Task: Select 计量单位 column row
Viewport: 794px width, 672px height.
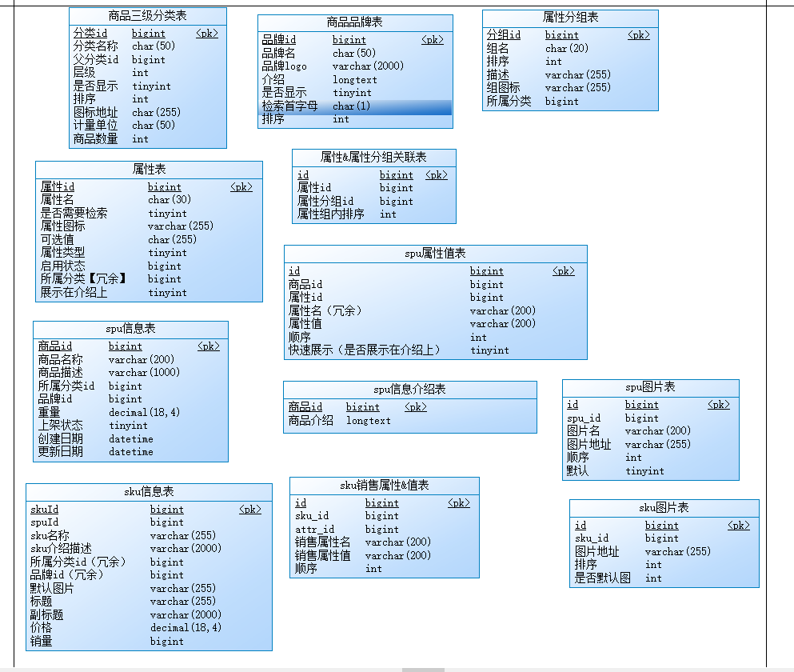Action: pyautogui.click(x=147, y=125)
